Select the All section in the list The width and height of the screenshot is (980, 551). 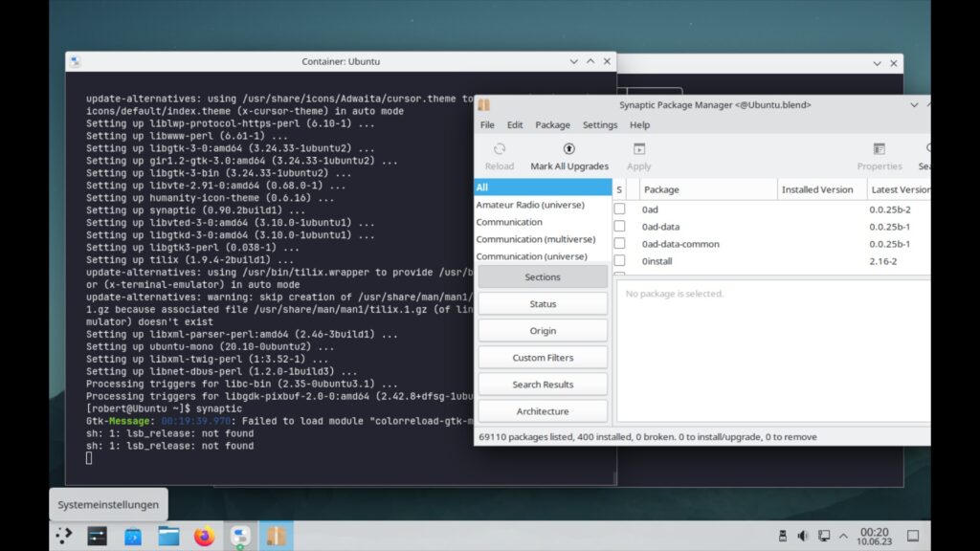543,187
